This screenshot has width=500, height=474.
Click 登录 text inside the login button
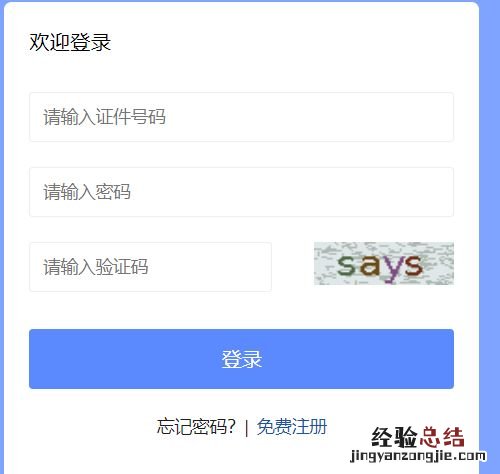[242, 359]
